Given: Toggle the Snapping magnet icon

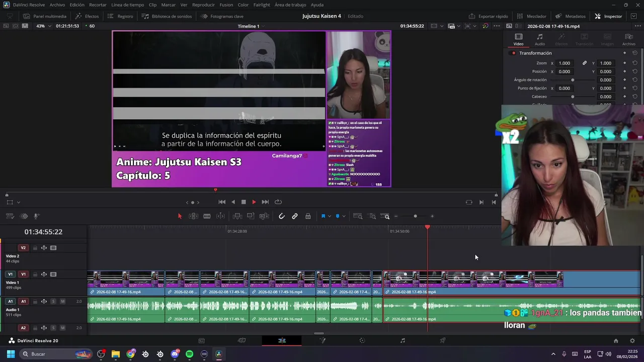Looking at the screenshot, I should click(x=282, y=216).
